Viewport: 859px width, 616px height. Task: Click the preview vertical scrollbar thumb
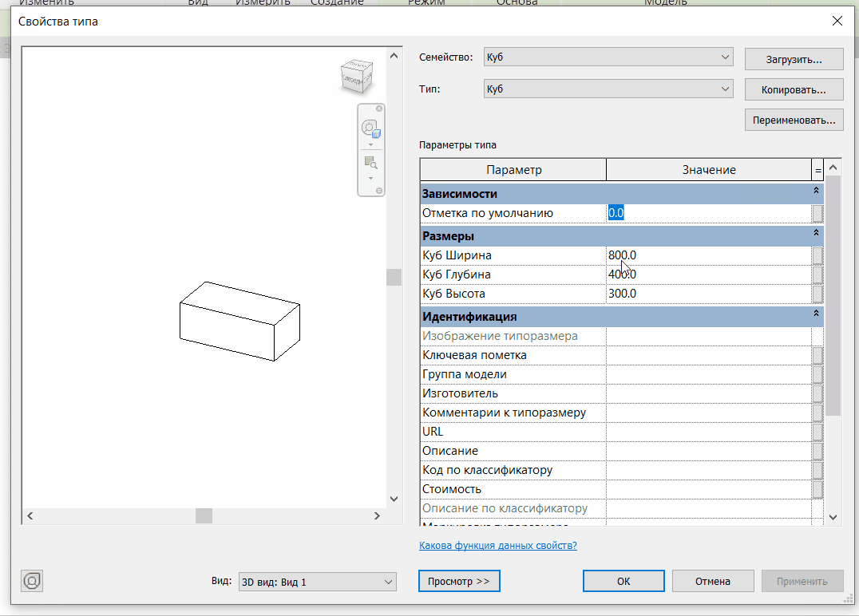click(394, 277)
